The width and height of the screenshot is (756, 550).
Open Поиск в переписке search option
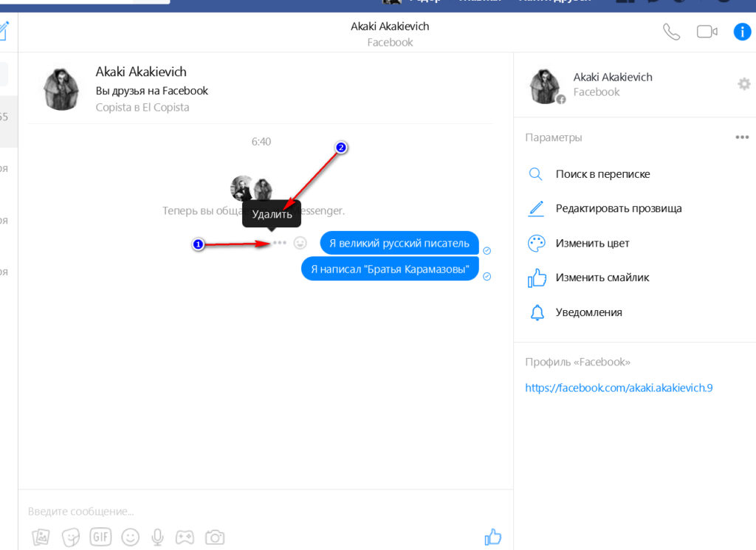coord(602,174)
